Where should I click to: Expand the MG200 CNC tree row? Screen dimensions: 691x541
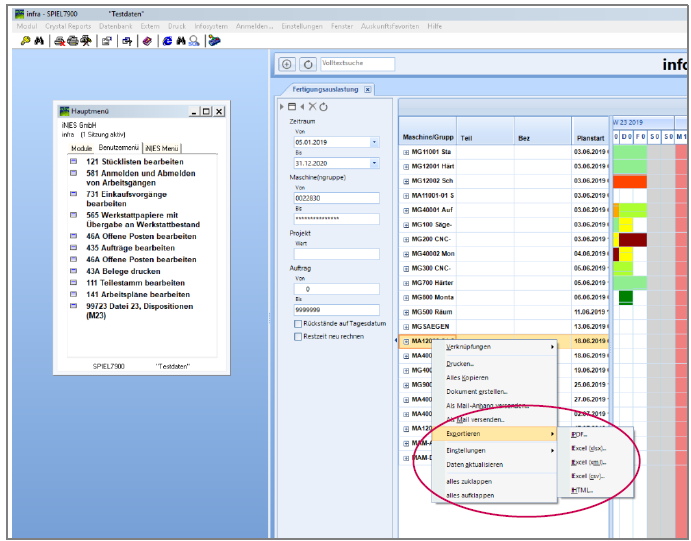coord(406,240)
